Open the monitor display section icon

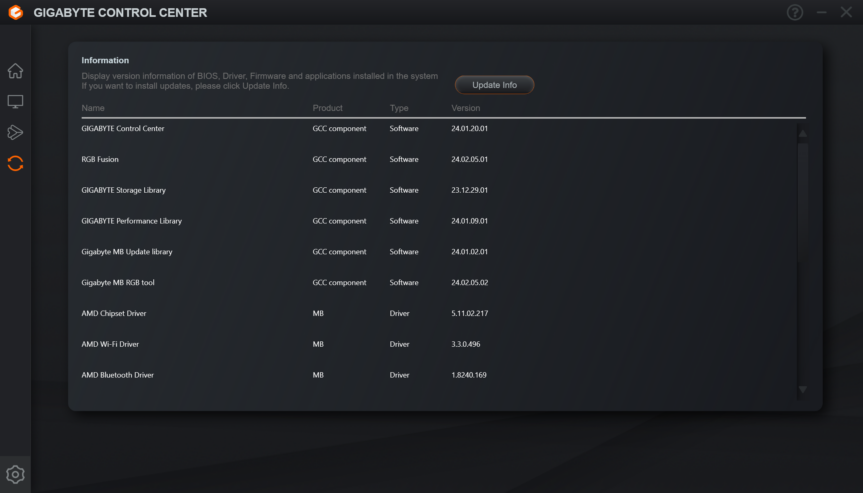click(15, 102)
